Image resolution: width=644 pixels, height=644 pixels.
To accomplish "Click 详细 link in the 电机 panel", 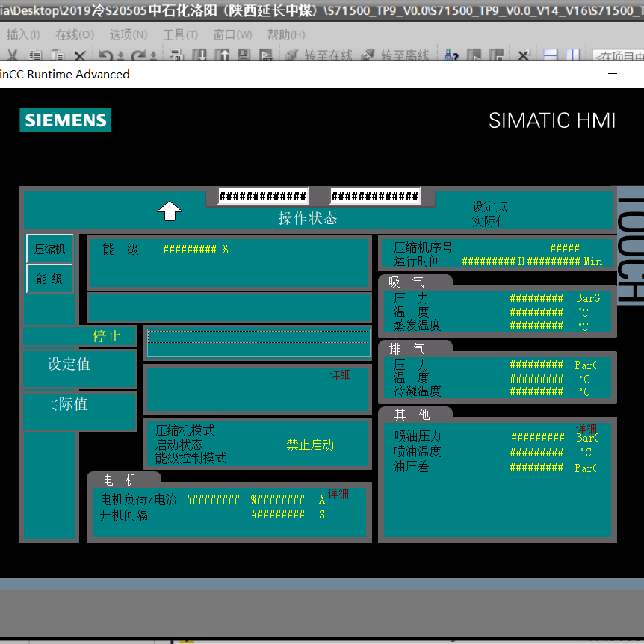I will [x=338, y=495].
